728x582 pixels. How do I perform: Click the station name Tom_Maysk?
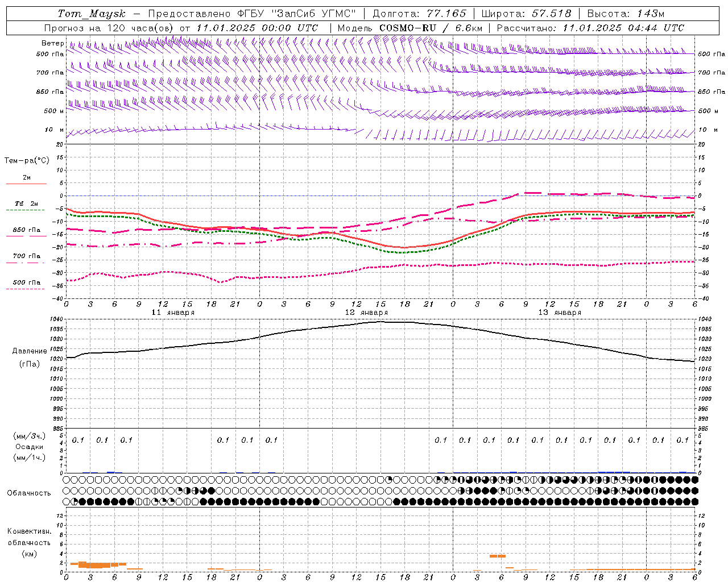[92, 14]
